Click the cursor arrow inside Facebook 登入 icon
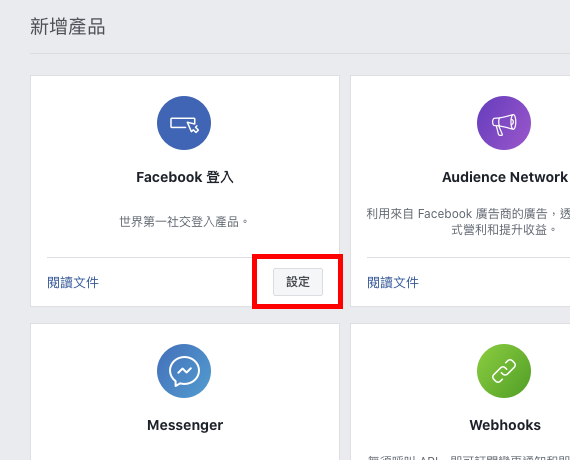The width and height of the screenshot is (570, 460). [x=193, y=127]
